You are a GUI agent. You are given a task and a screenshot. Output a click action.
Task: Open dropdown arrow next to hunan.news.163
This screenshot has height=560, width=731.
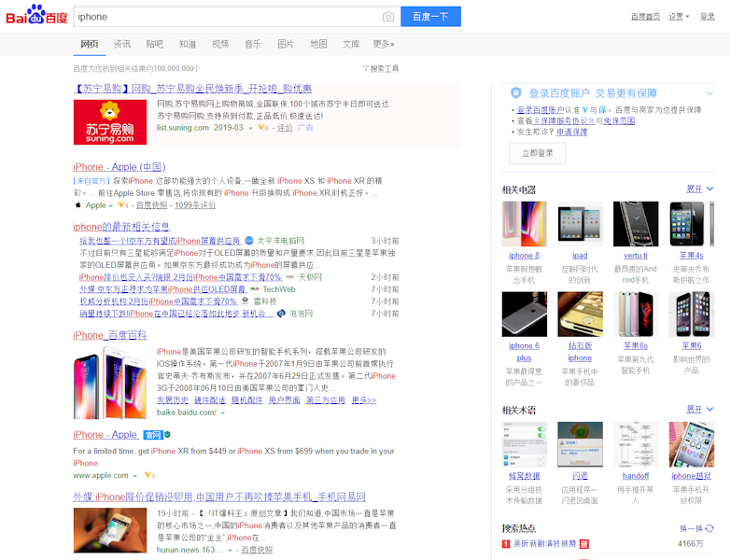point(230,551)
